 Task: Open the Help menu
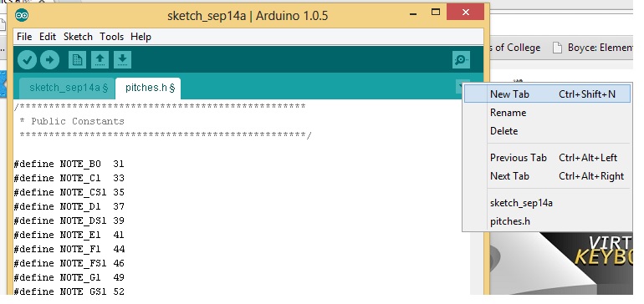point(141,37)
